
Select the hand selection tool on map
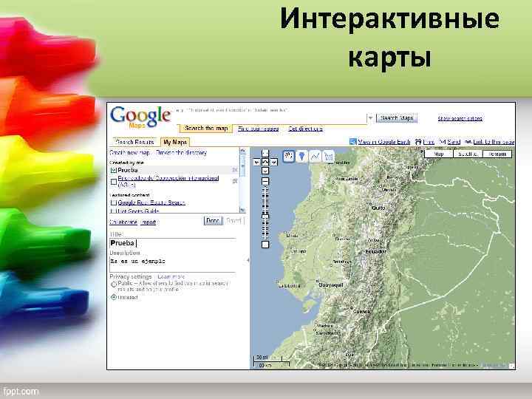click(x=288, y=157)
